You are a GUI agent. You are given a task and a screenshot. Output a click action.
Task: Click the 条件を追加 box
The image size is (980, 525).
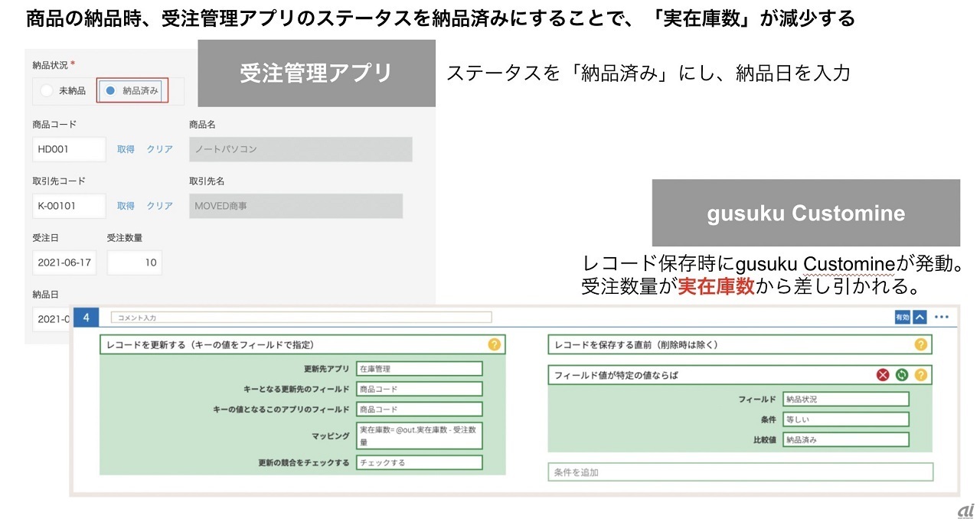(740, 472)
